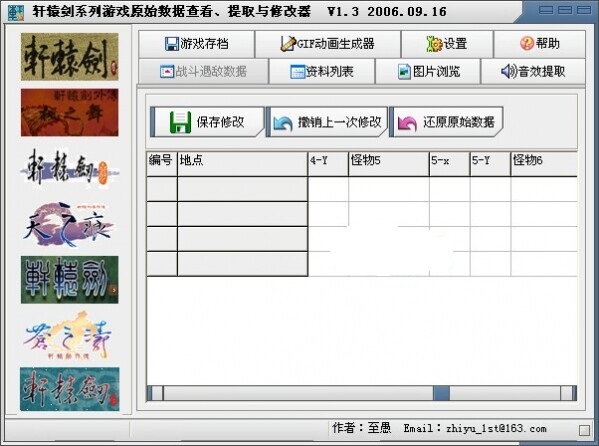This screenshot has width=599, height=446.
Task: Click the speaker icon of 音效提取
Action: pos(509,71)
